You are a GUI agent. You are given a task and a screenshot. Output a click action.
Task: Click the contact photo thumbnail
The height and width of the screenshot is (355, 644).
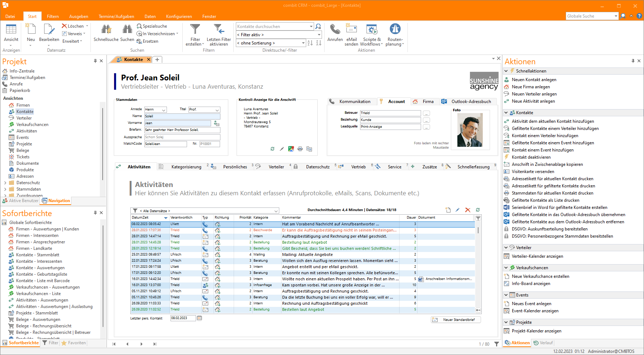470,130
